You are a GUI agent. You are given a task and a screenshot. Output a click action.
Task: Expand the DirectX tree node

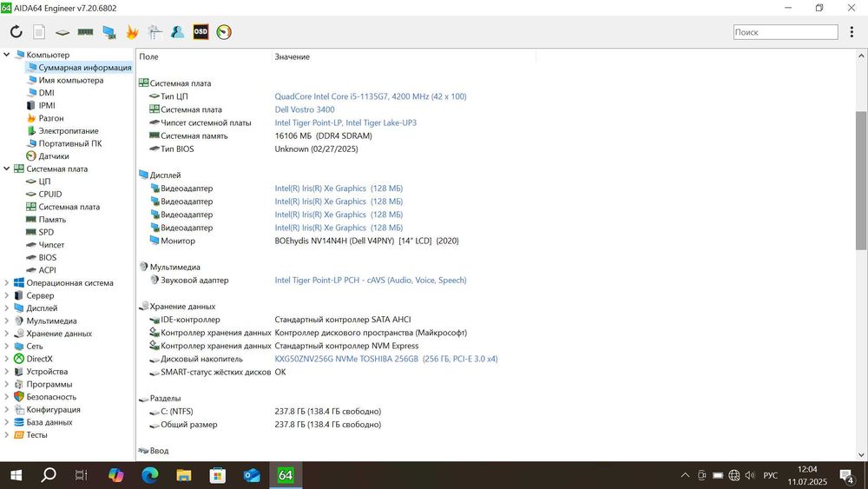pos(7,359)
